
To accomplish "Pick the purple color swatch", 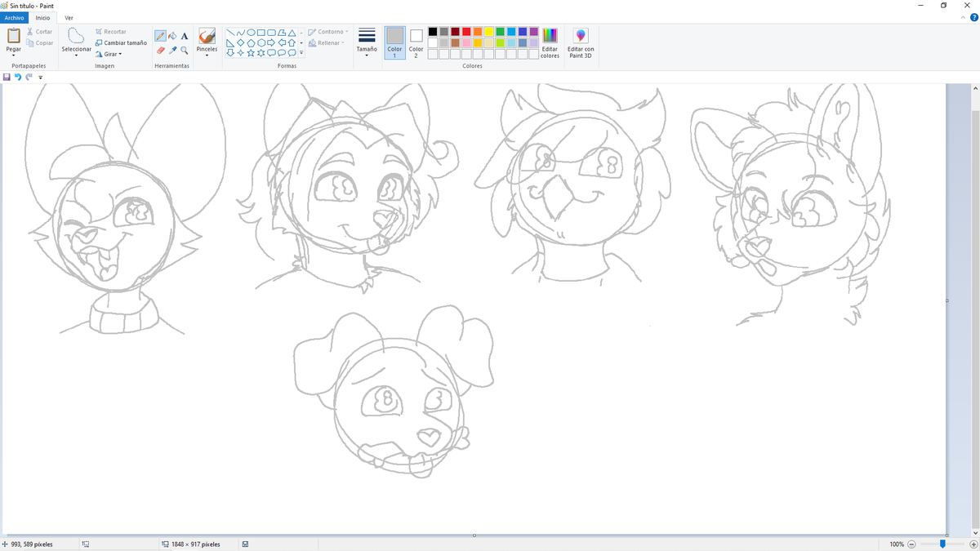I will pos(533,32).
